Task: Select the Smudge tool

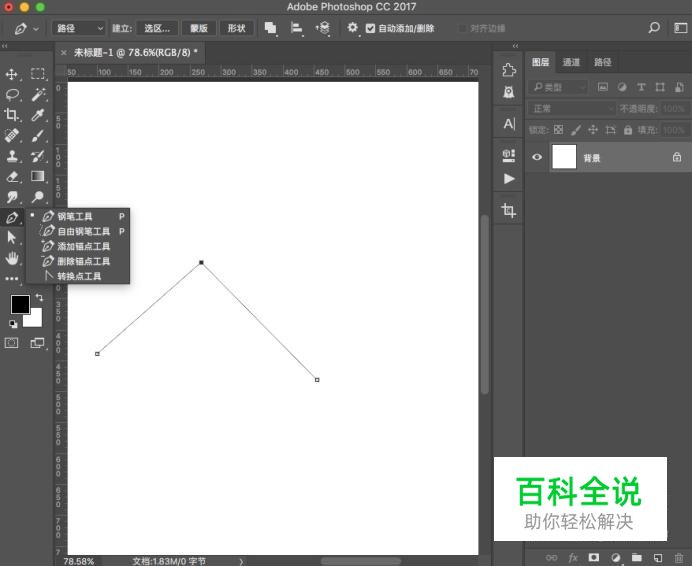Action: [x=11, y=197]
